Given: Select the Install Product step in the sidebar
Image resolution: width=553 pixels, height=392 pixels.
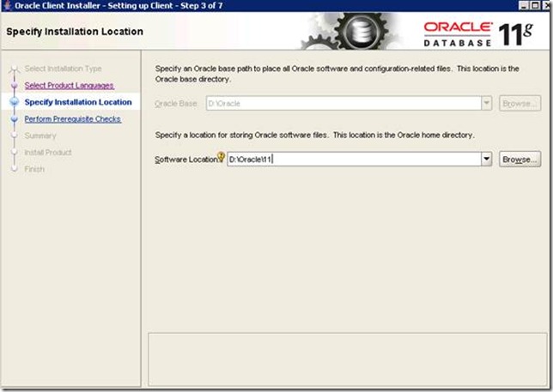Looking at the screenshot, I should 47,152.
